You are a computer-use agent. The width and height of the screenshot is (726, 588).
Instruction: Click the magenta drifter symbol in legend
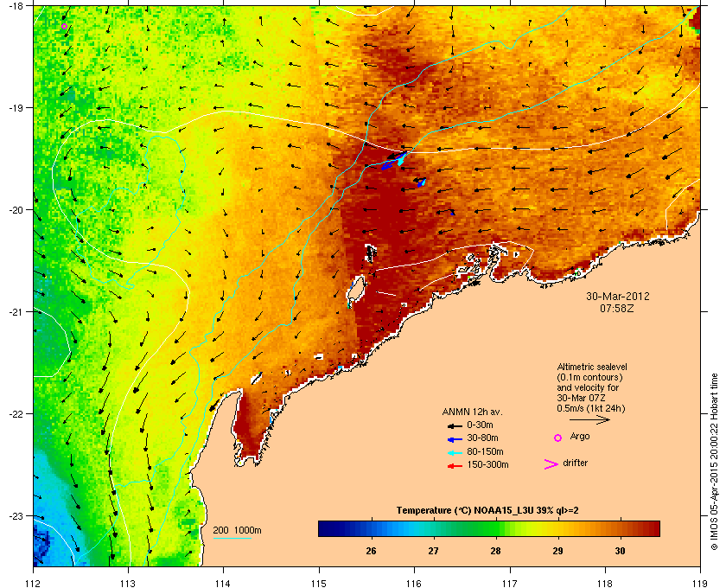pyautogui.click(x=551, y=464)
